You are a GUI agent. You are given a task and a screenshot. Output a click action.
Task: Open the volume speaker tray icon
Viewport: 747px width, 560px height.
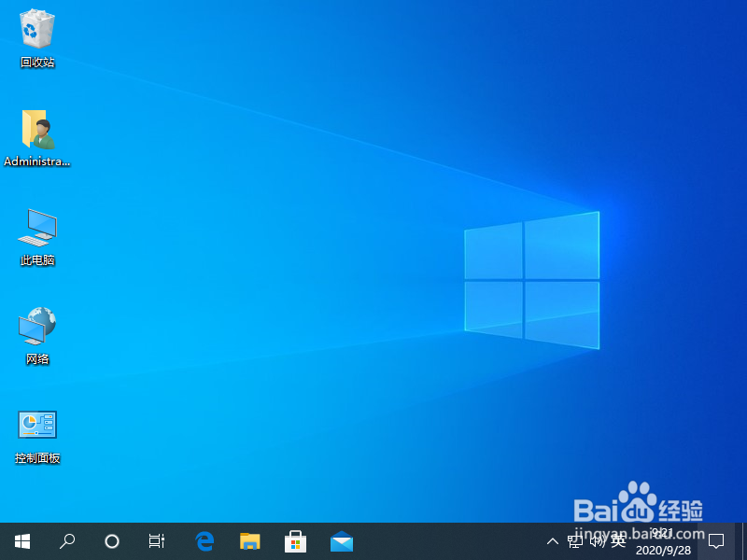(x=598, y=541)
